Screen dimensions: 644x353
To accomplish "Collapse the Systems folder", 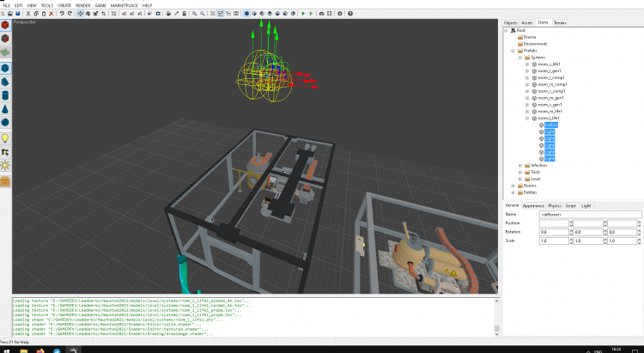I will point(520,58).
